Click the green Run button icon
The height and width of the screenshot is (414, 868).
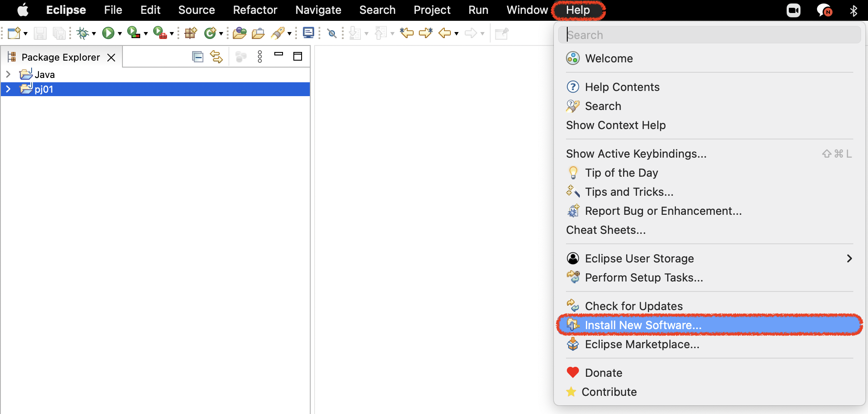[108, 33]
